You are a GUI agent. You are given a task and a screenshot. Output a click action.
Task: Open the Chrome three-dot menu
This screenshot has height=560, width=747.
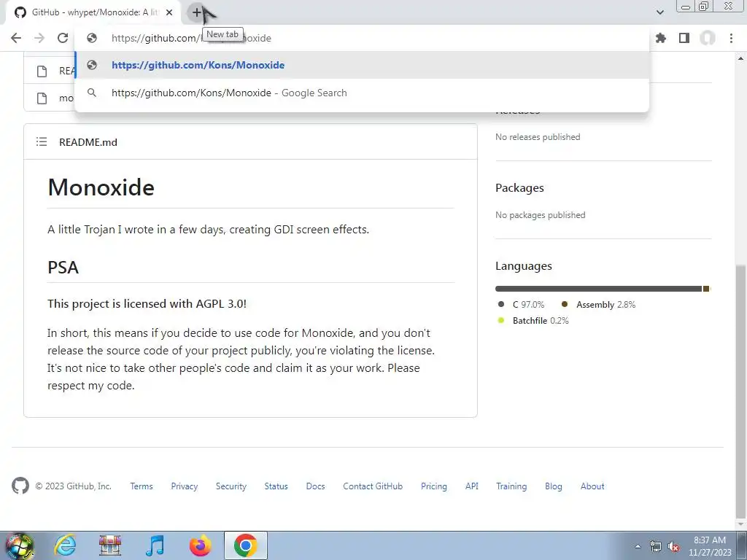tap(731, 38)
